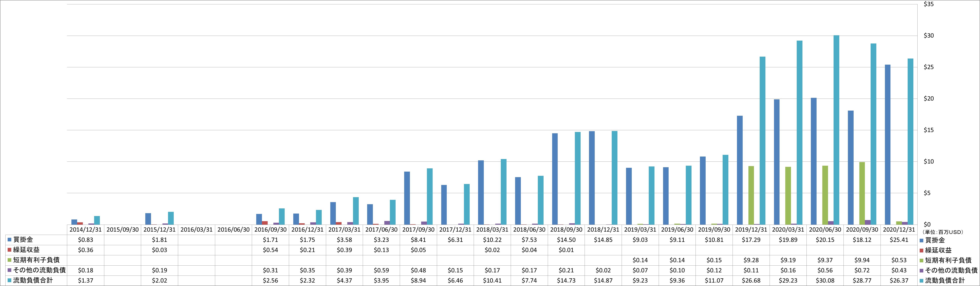Click the teal 流動負債合計 swatch in the right legend
This screenshot has width=980, height=286.
coord(921,281)
